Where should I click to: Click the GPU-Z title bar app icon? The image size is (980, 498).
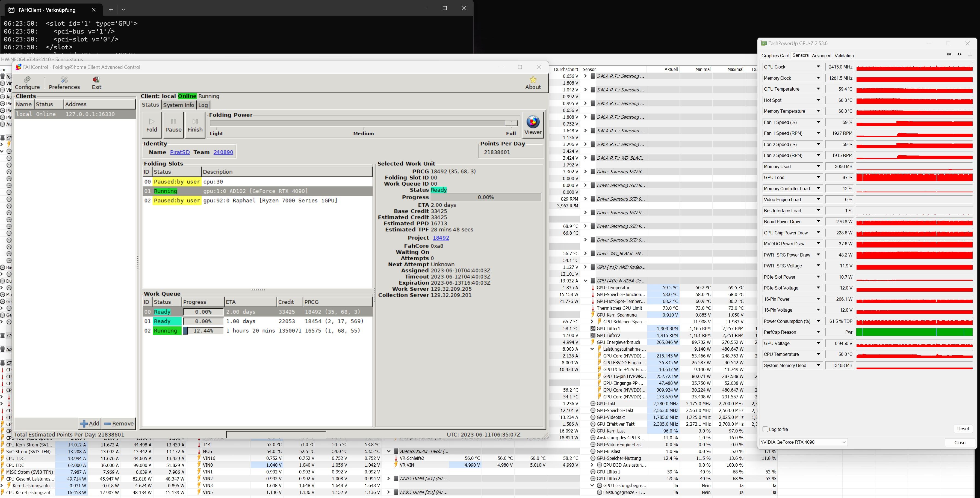pos(763,43)
